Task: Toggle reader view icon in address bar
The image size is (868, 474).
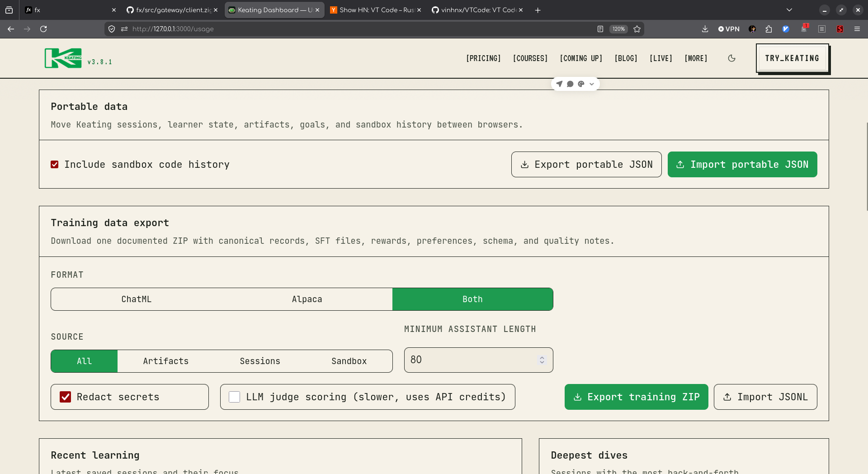Action: [600, 29]
